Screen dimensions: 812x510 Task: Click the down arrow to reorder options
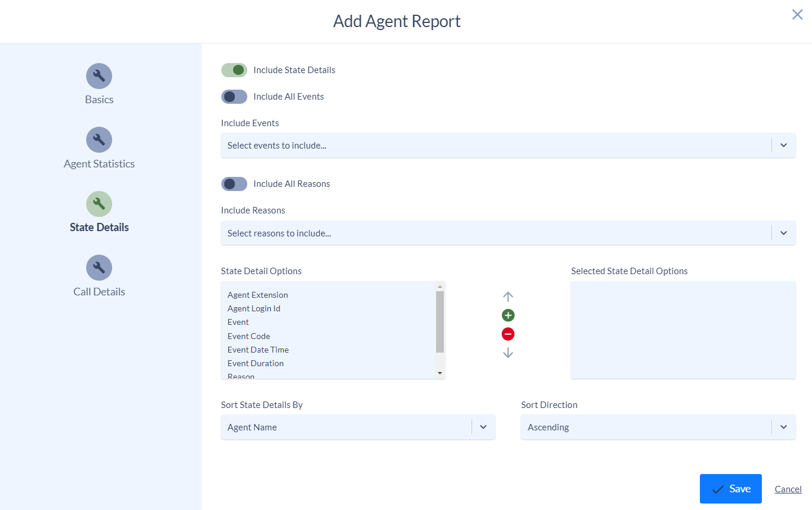click(508, 353)
